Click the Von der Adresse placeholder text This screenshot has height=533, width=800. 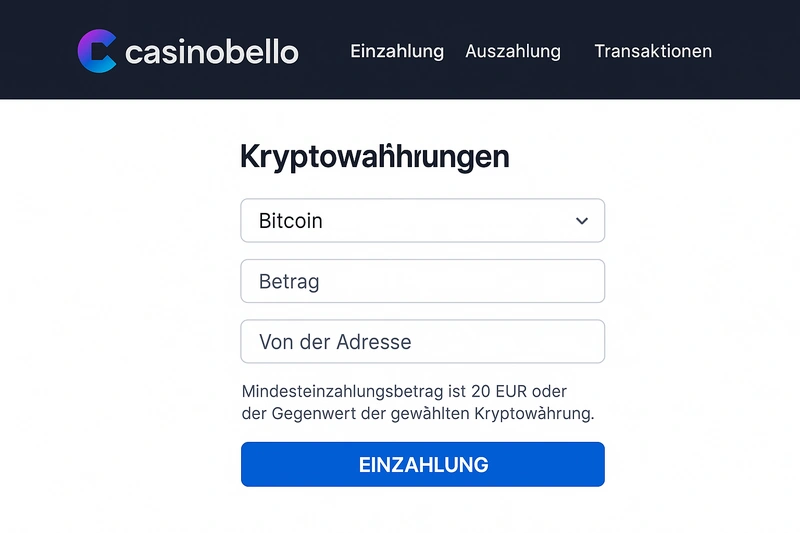(x=335, y=342)
